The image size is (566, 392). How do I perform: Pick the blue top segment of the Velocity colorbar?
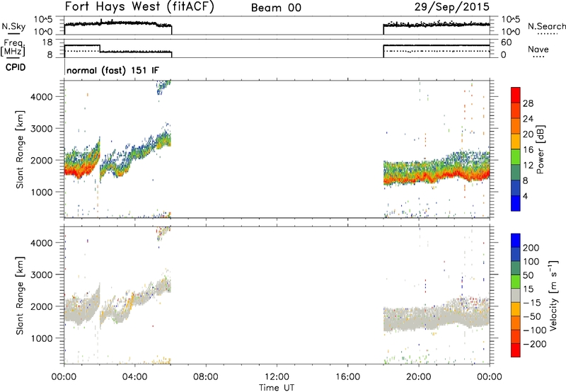tap(516, 241)
